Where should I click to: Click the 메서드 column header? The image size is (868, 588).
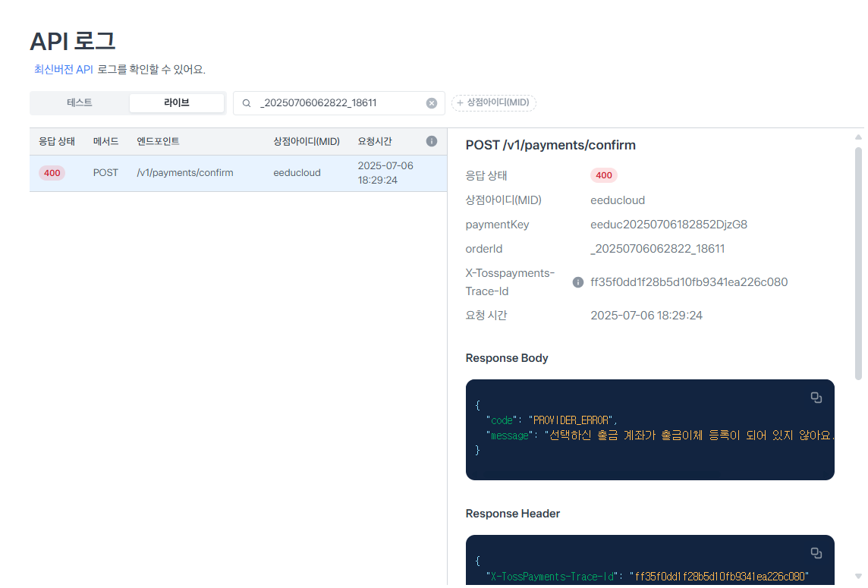(x=105, y=142)
